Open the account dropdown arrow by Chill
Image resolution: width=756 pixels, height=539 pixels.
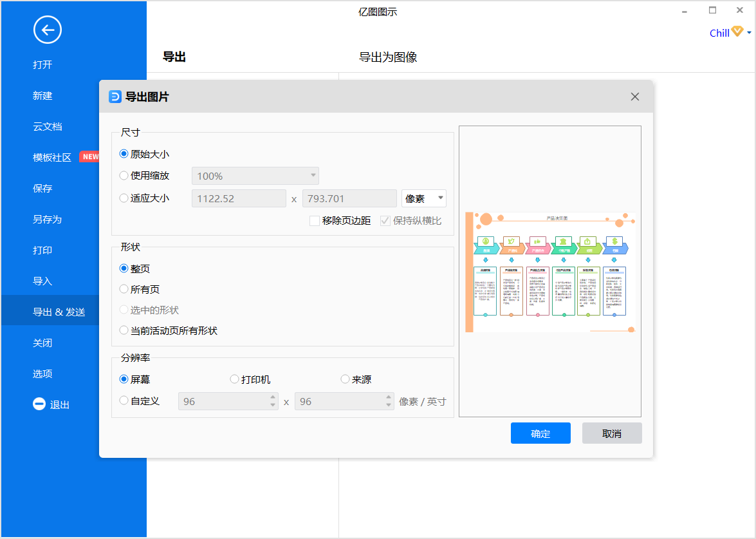coord(749,32)
